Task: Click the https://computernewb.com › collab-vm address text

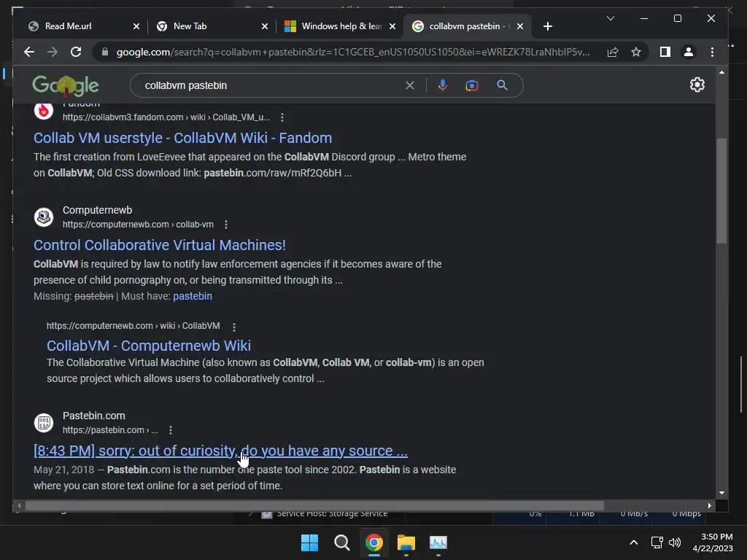Action: [x=138, y=225]
